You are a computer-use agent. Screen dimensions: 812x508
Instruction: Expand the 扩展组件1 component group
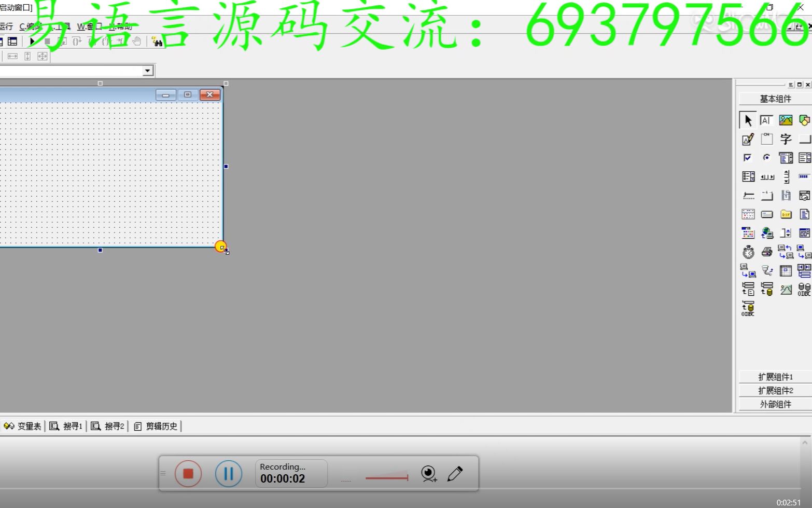pyautogui.click(x=775, y=377)
